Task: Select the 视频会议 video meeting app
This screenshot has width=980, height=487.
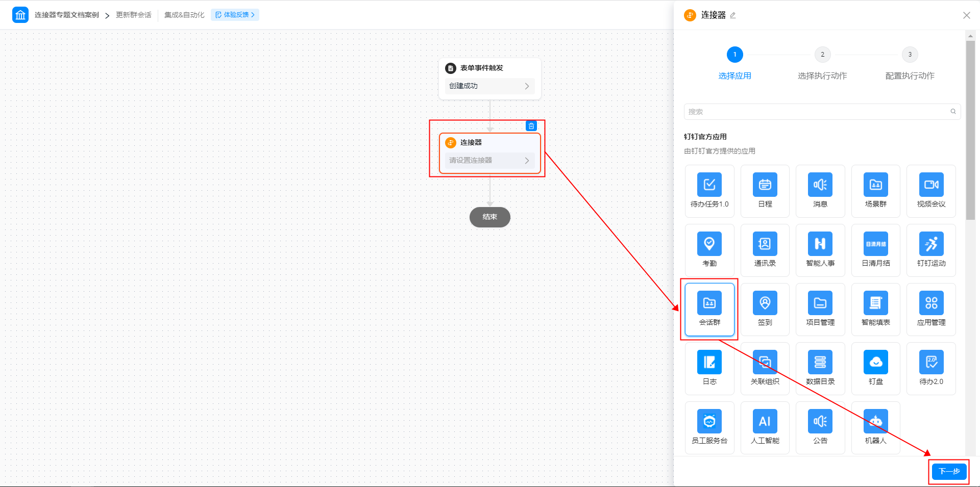Action: [931, 191]
